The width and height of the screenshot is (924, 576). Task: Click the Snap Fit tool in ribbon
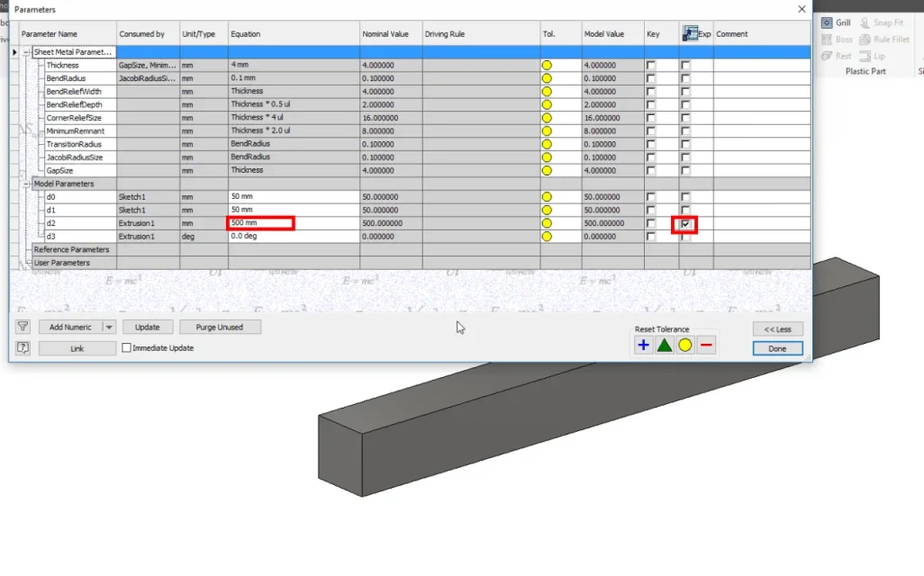pyautogui.click(x=882, y=22)
